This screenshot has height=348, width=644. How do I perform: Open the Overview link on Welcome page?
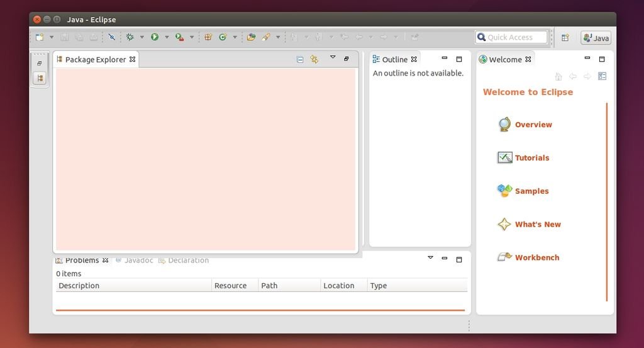[x=533, y=125]
